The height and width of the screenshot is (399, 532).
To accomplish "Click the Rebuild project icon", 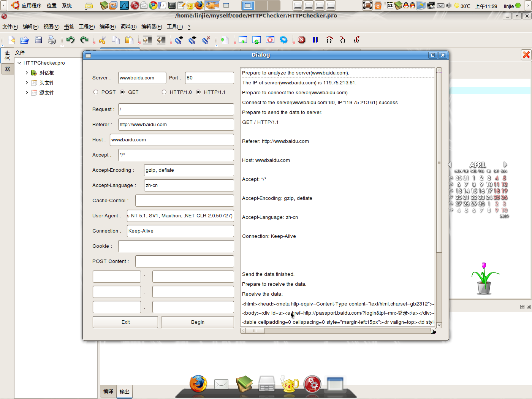I will (x=256, y=40).
